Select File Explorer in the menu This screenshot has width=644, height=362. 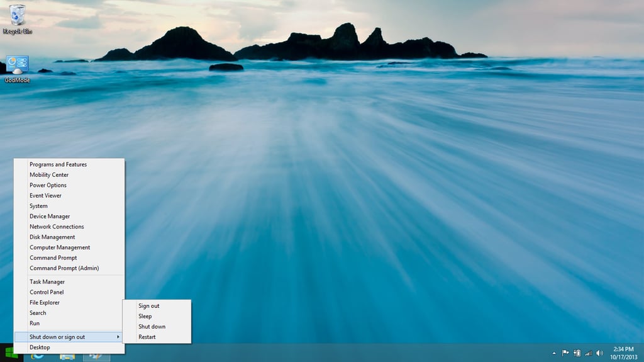(69, 302)
